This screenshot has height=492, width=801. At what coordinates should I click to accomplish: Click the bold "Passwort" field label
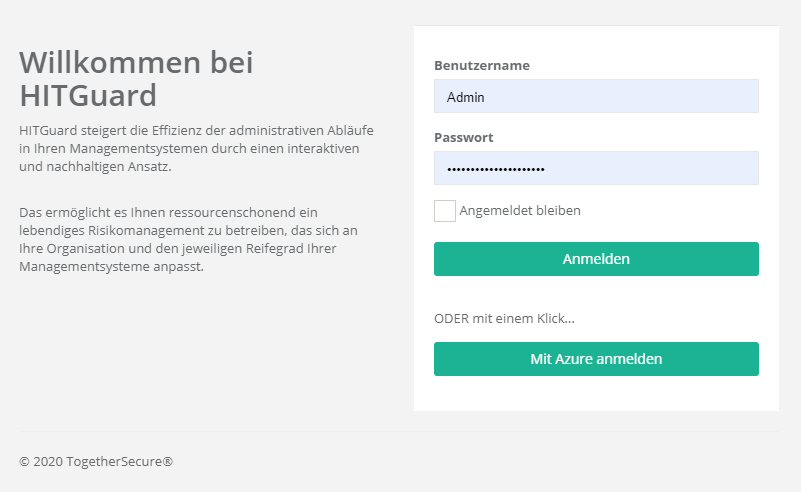coord(464,138)
